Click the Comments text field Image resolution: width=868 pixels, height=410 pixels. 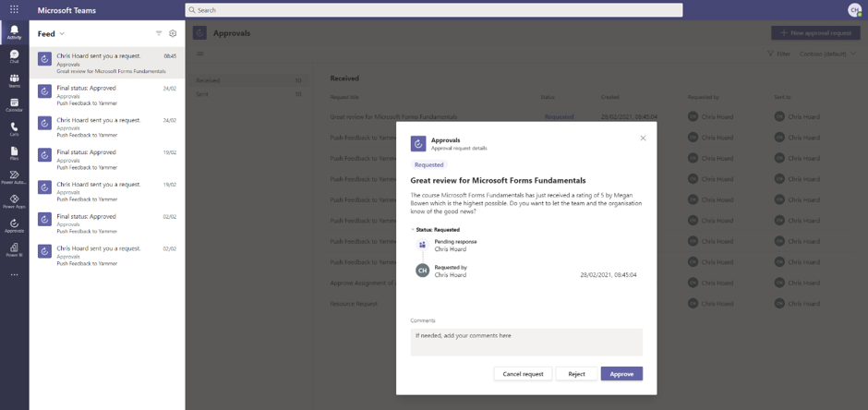tap(526, 342)
